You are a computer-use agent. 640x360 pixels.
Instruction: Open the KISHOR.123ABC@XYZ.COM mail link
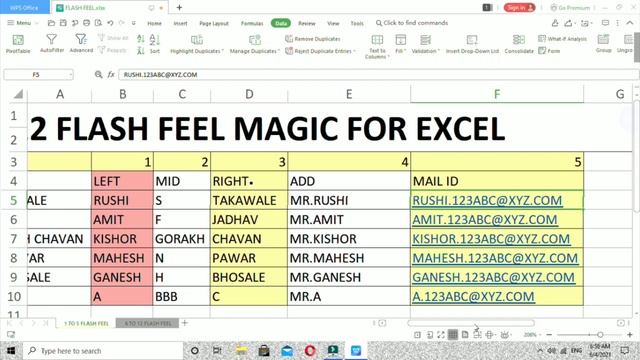[491, 239]
